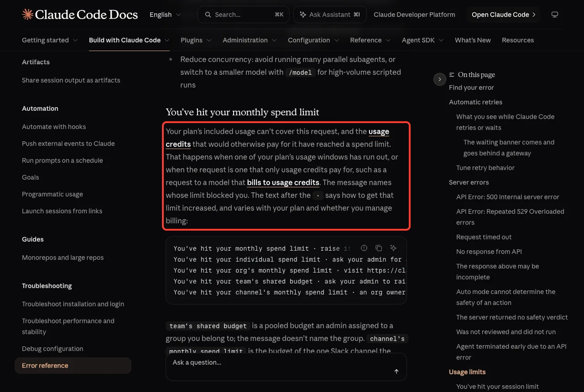Viewport: 584px width, 392px height.
Task: Expand the Getting started menu
Action: pyautogui.click(x=50, y=40)
